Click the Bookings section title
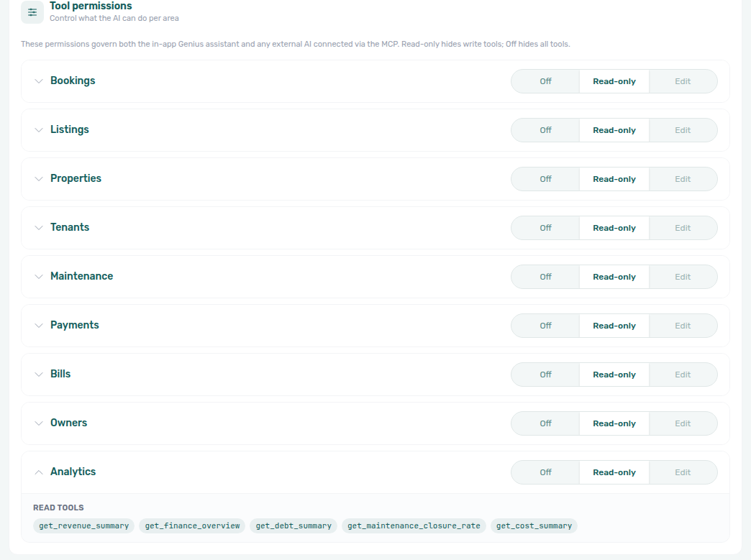 [x=73, y=81]
